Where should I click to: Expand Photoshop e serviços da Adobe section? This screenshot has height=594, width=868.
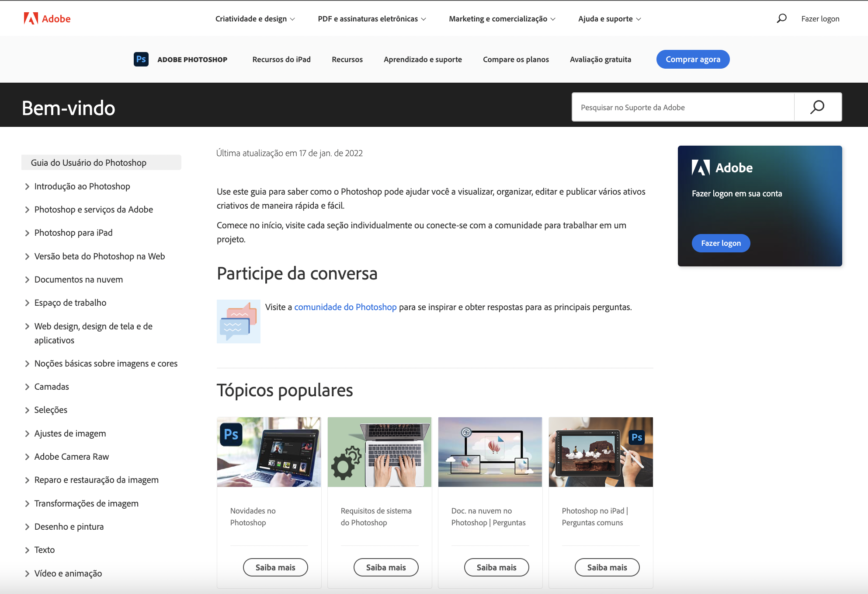pos(89,210)
